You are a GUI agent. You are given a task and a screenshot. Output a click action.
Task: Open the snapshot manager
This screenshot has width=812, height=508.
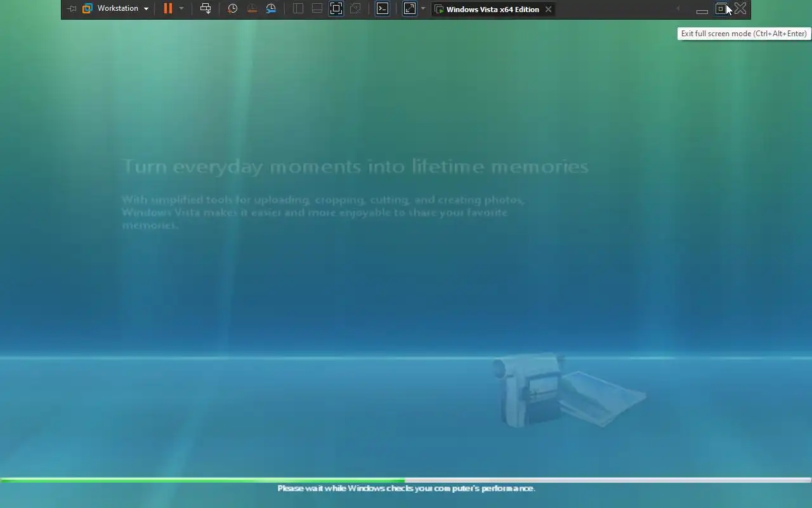271,9
